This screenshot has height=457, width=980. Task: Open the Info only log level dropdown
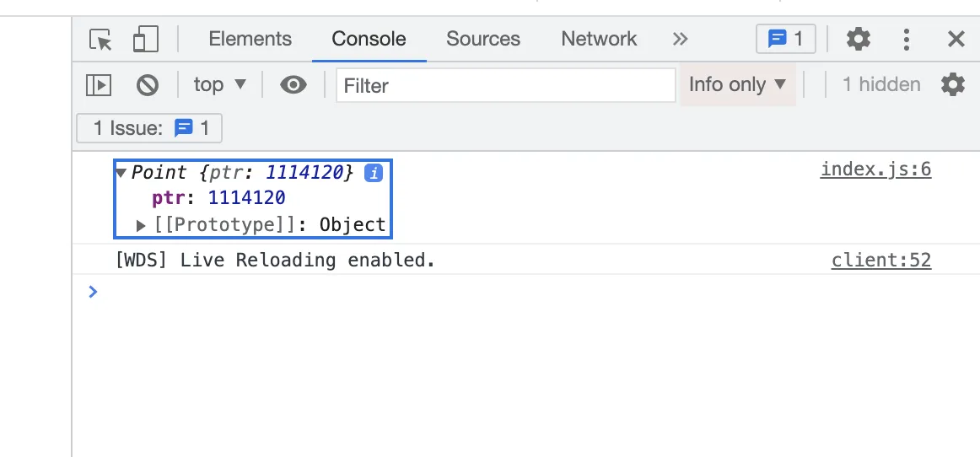pos(737,84)
